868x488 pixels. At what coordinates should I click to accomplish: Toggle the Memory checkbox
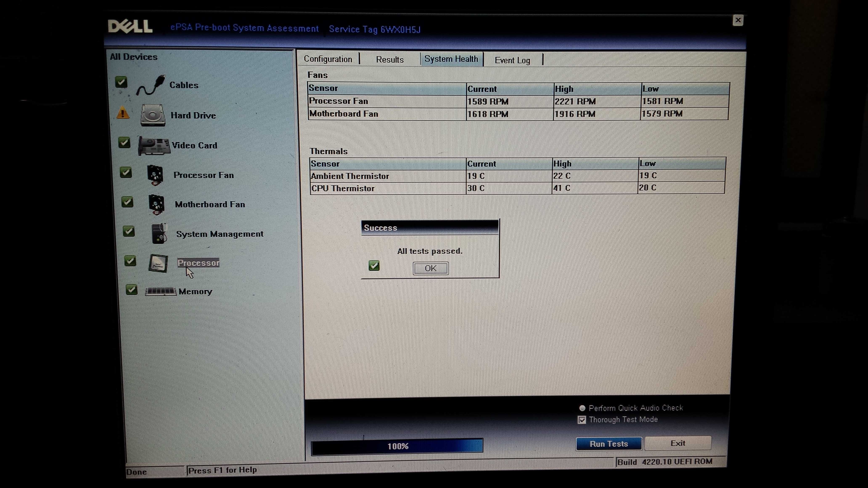click(131, 289)
